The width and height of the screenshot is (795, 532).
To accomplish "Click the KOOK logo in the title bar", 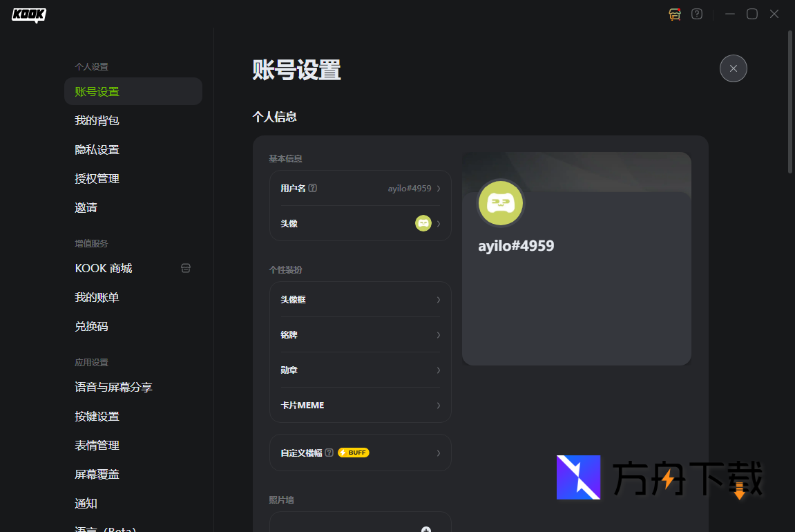I will [28, 15].
